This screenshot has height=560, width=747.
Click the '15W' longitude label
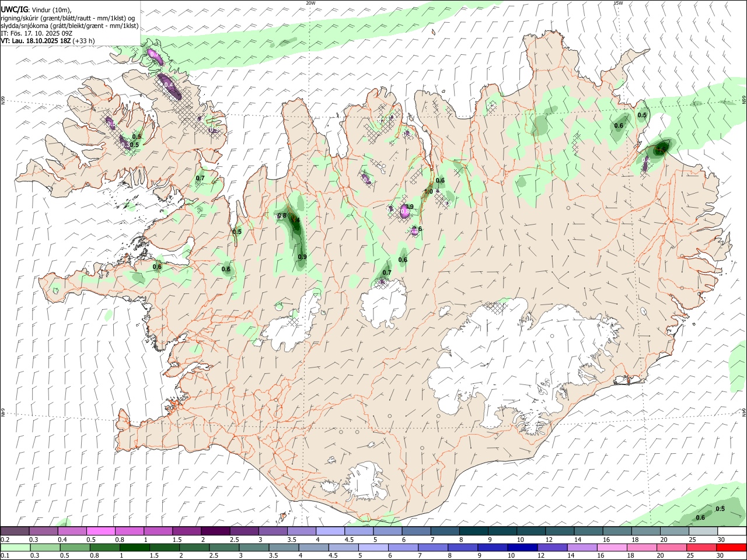click(619, 3)
